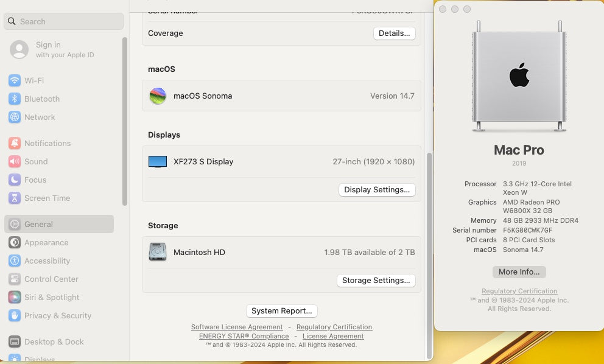Screen dimensions: 604x364
Task: Select General in the sidebar
Action: pyautogui.click(x=14, y=224)
